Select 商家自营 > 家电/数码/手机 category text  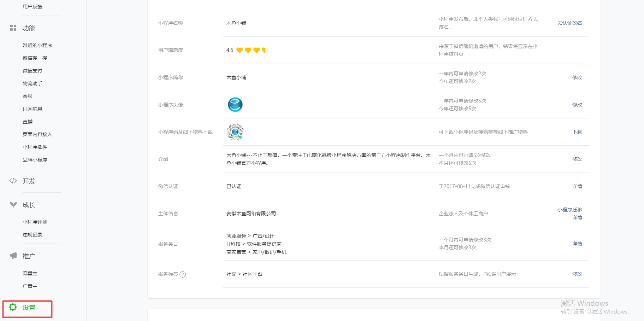[256, 252]
